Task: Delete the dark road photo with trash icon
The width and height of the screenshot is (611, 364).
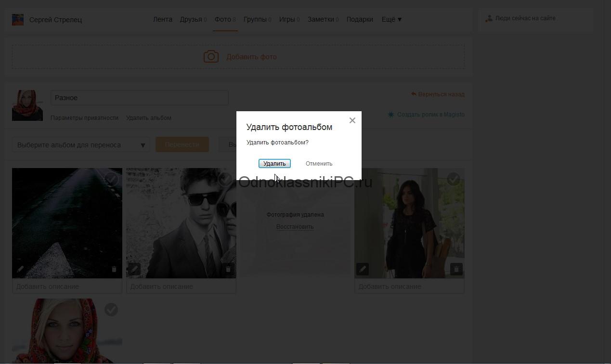Action: pyautogui.click(x=114, y=269)
